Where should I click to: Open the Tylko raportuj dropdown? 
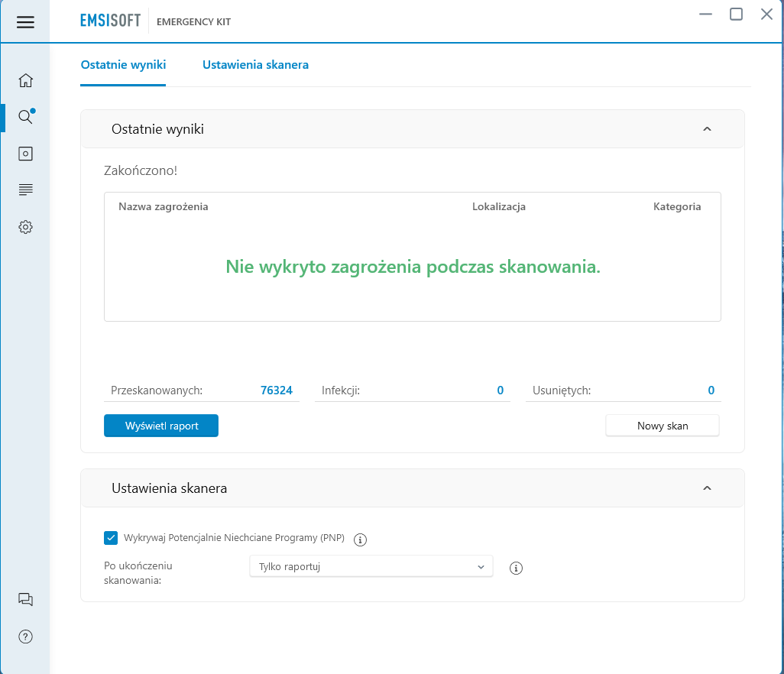pyautogui.click(x=371, y=566)
